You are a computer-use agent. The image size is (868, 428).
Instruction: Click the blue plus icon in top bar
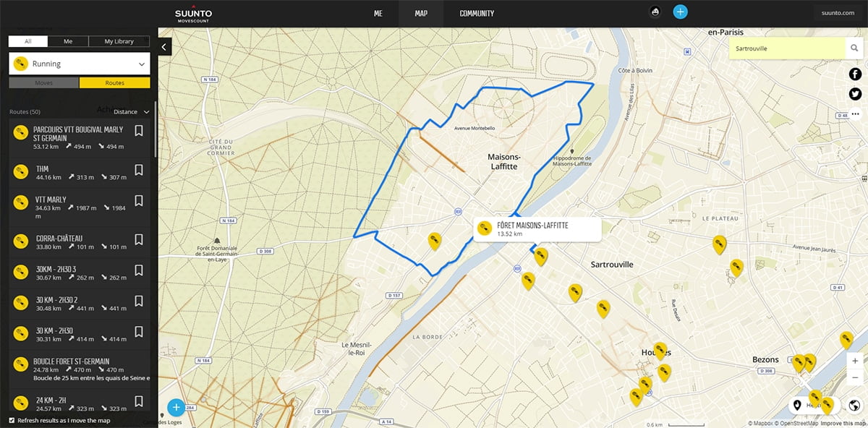pos(680,12)
